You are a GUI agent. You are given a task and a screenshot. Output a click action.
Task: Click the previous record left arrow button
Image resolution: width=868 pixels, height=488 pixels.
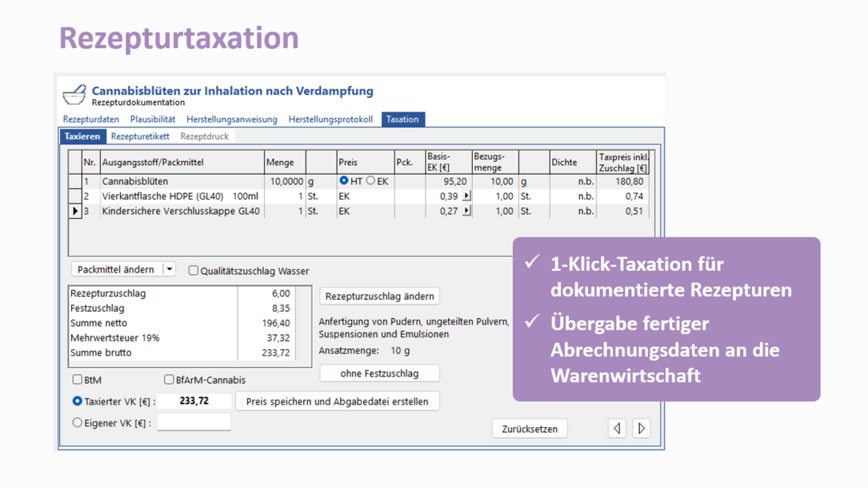pos(617,428)
